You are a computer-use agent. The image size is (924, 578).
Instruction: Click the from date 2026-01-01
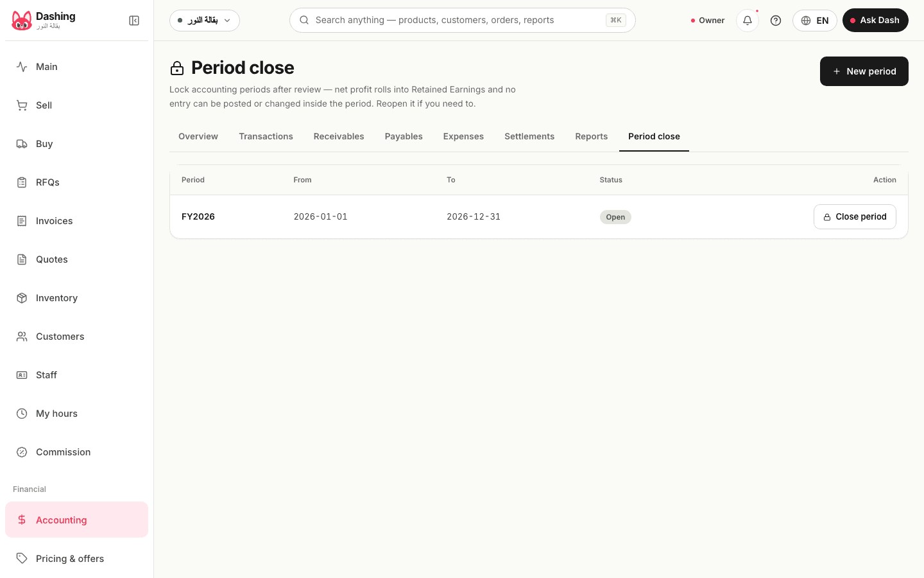coord(321,217)
